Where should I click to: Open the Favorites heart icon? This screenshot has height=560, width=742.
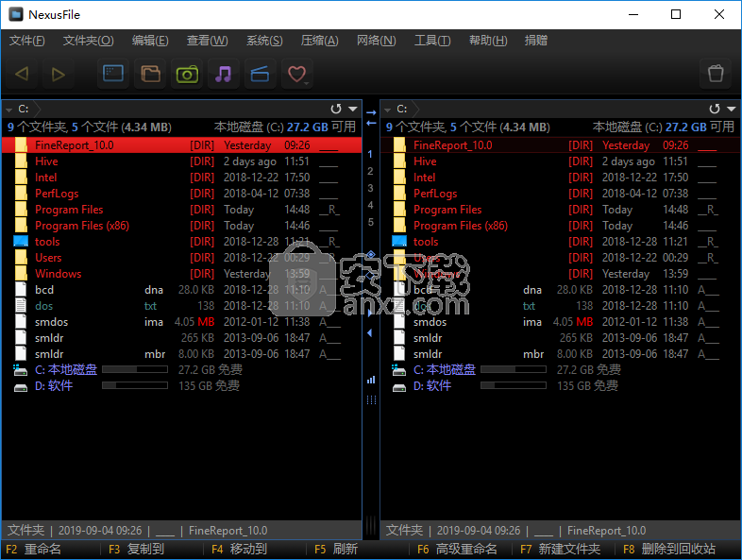point(296,74)
